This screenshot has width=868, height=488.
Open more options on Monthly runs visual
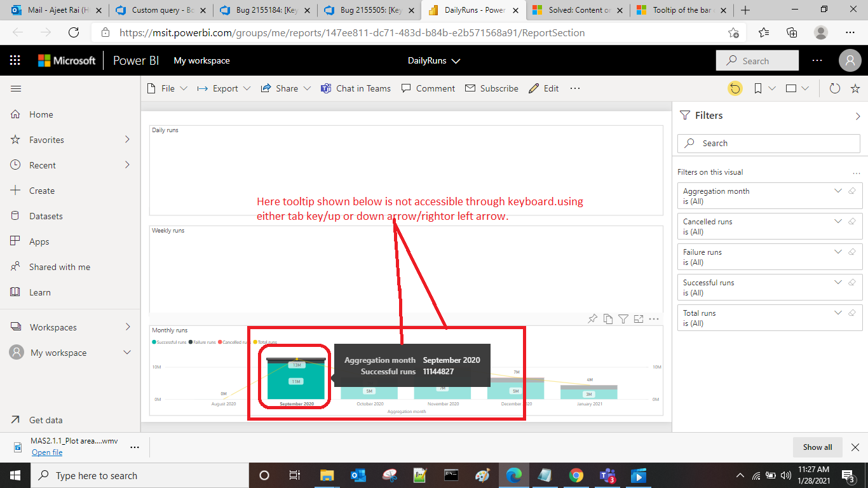pyautogui.click(x=654, y=319)
